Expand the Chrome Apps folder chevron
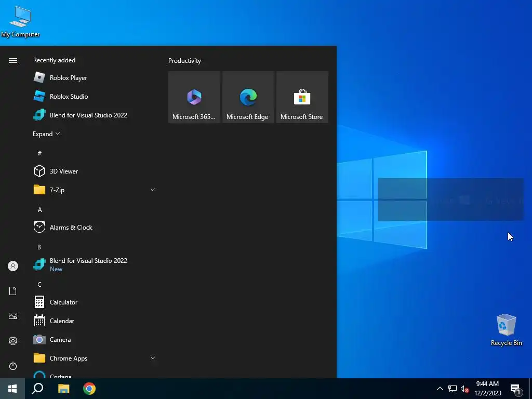 tap(153, 358)
